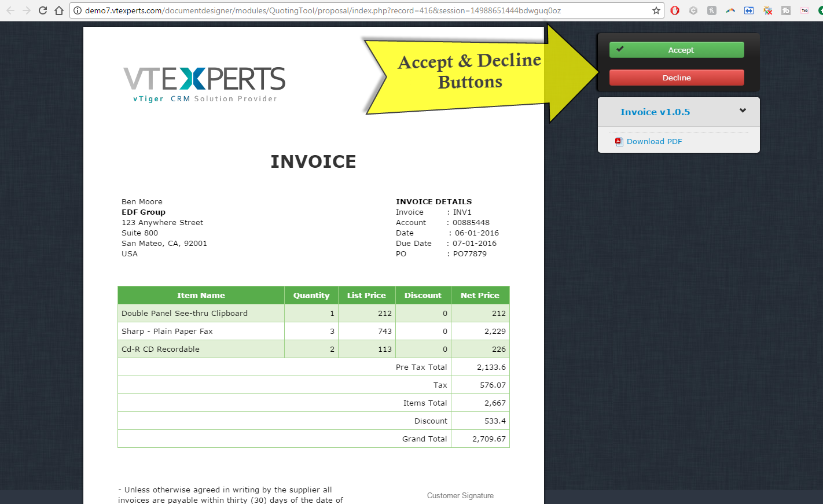Click the address line '123 Anywhere Street'
The image size is (823, 504).
pos(162,222)
